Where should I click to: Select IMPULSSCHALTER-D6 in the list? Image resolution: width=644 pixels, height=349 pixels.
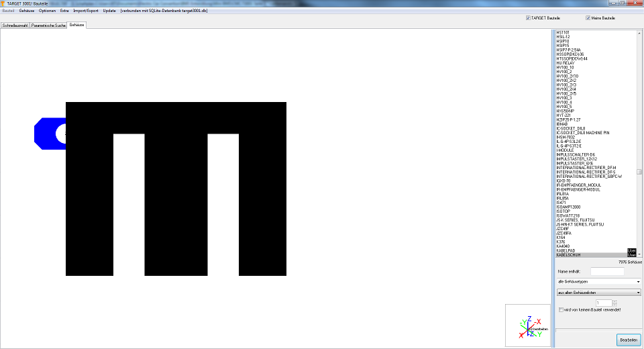[x=576, y=154]
